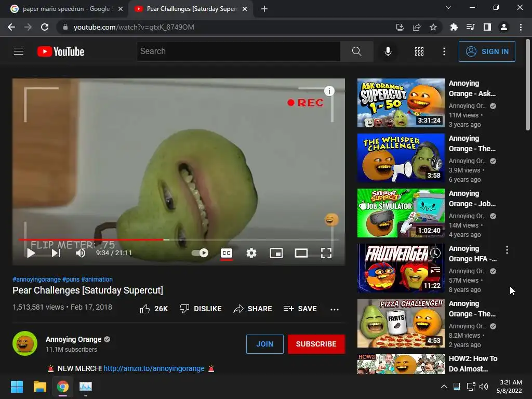Open the YouTube apps grid
The image size is (532, 399).
point(419,51)
